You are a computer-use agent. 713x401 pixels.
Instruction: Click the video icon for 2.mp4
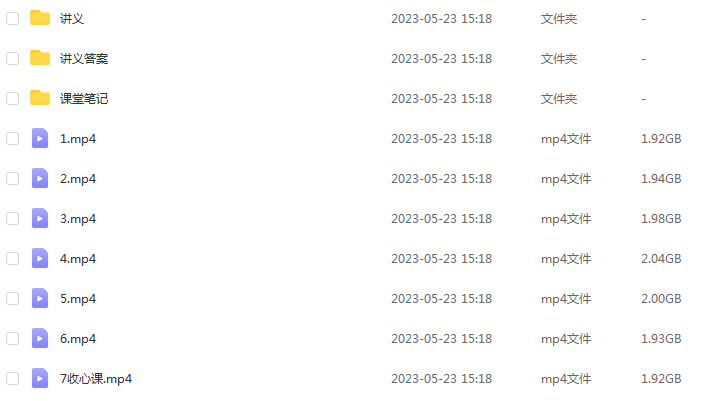click(x=40, y=178)
